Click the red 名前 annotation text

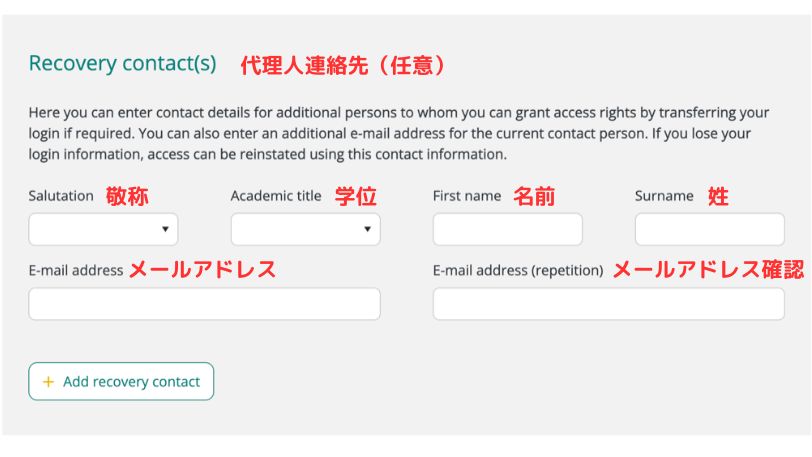pos(534,196)
